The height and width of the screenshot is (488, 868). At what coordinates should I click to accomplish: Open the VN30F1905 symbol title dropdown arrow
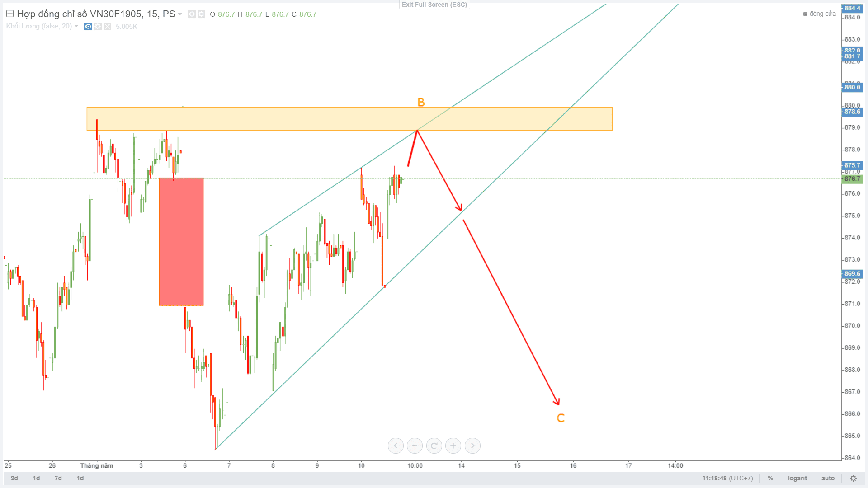[x=180, y=14]
